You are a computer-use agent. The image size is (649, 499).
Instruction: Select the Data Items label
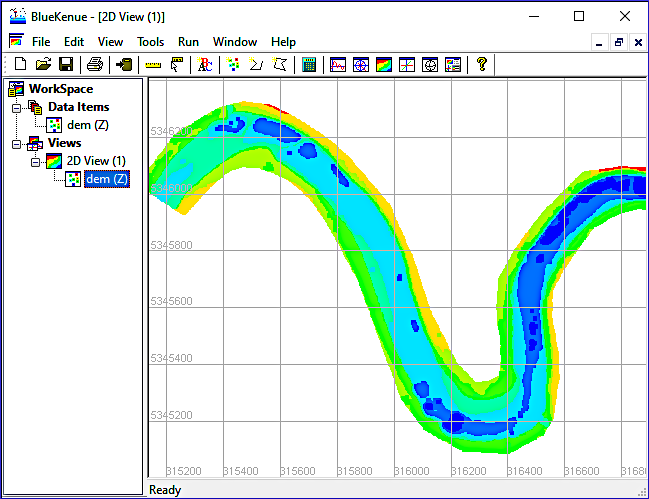pos(79,107)
